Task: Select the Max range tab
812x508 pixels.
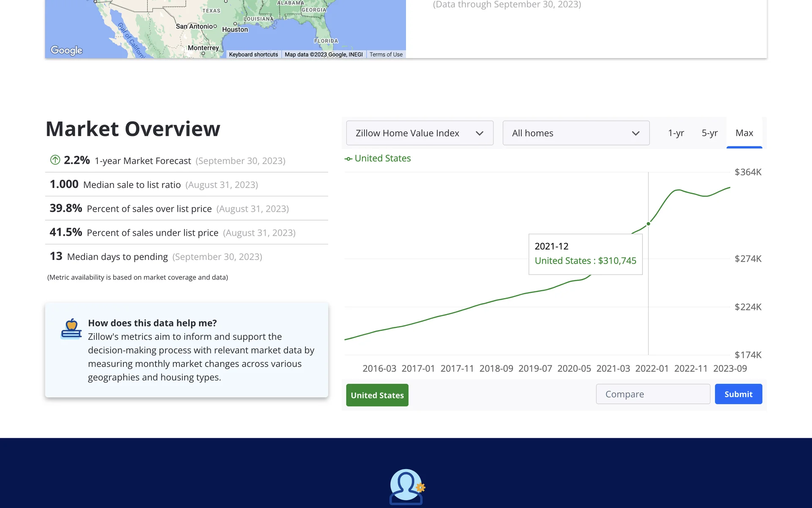Action: 744,133
